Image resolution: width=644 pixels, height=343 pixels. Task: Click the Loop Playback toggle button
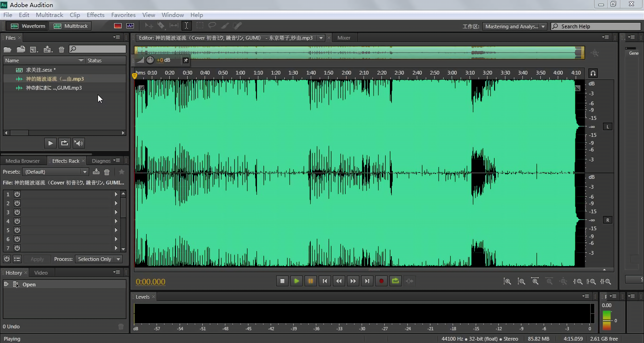coord(395,281)
